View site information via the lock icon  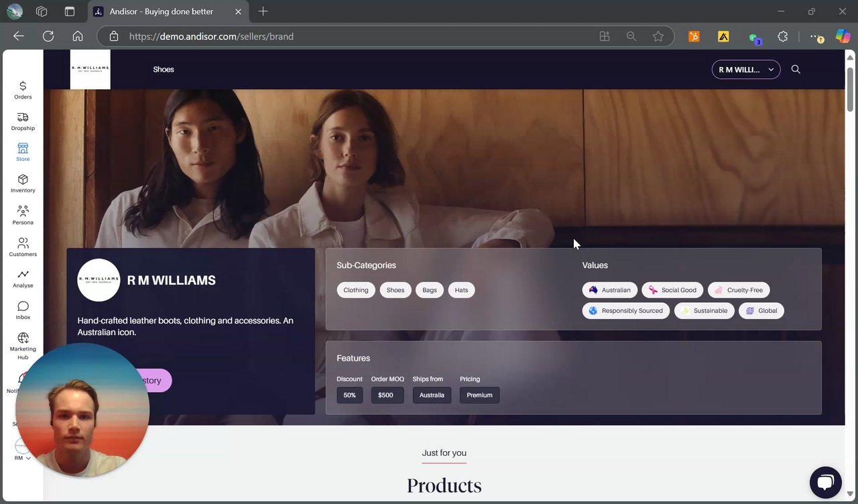click(114, 36)
